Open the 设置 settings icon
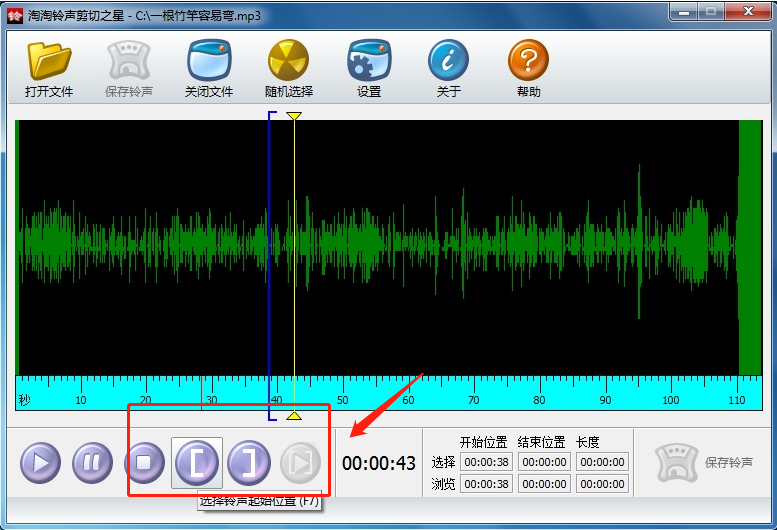Viewport: 777px width, 530px height. pyautogui.click(x=369, y=68)
